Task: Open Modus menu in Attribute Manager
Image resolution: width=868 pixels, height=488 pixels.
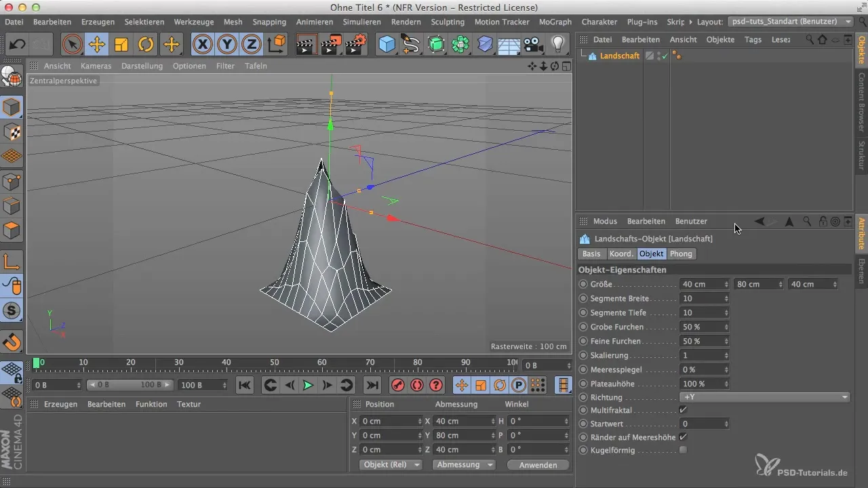Action: pos(605,221)
